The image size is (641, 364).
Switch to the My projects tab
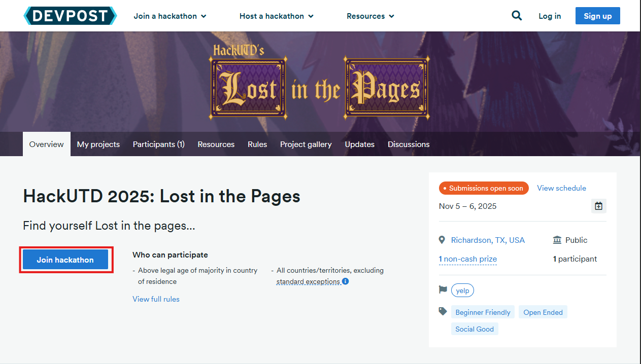[98, 144]
